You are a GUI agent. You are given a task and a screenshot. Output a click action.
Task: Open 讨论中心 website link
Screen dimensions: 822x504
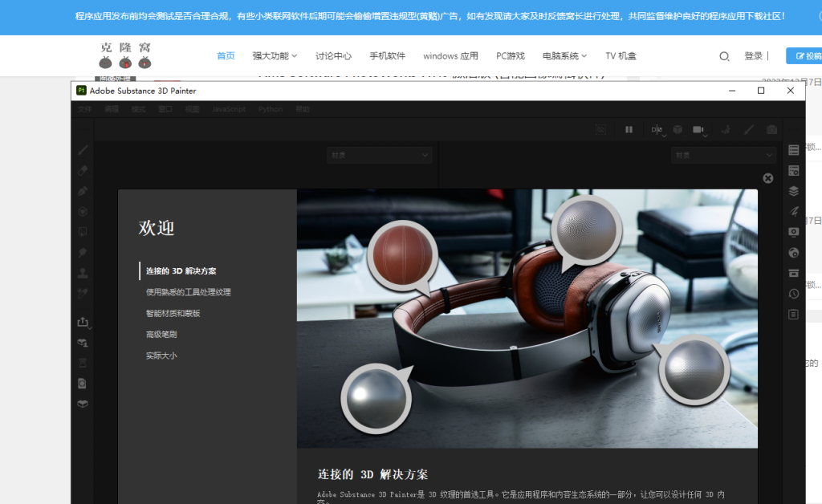click(x=333, y=55)
